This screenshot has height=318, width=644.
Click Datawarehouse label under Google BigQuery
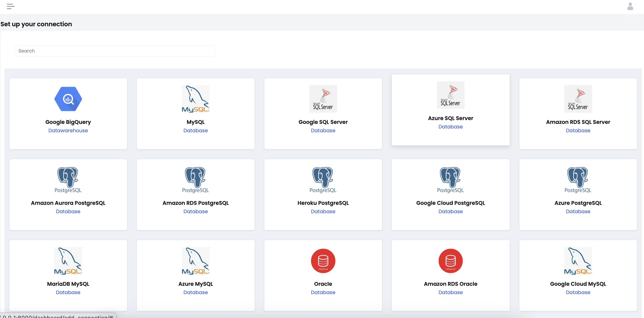pyautogui.click(x=68, y=131)
